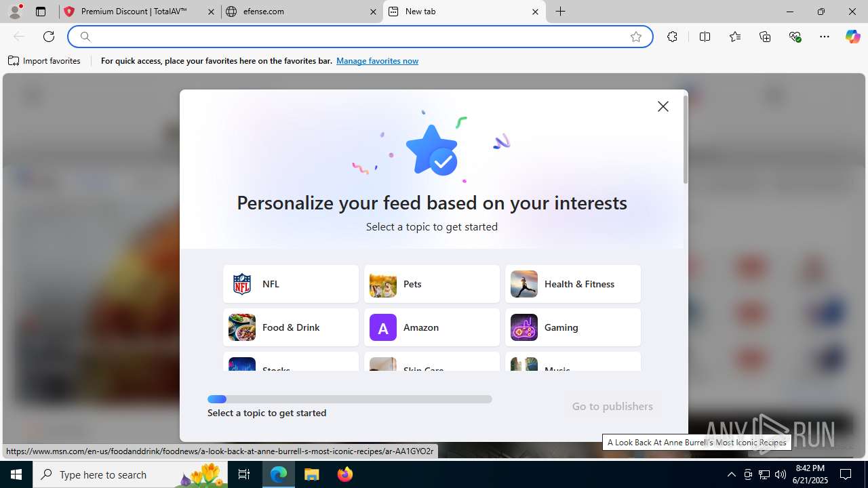Click the search magnifier in address bar
868x488 pixels.
85,37
